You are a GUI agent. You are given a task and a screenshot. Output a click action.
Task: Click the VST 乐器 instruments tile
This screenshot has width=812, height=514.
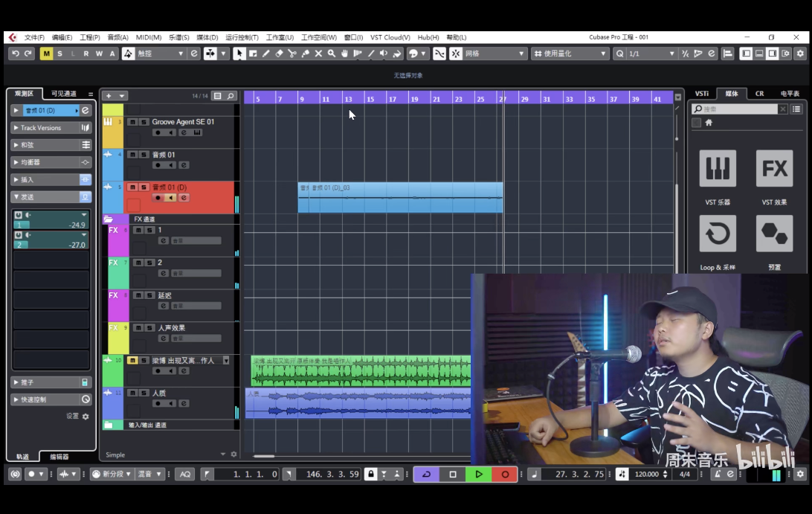click(x=718, y=168)
